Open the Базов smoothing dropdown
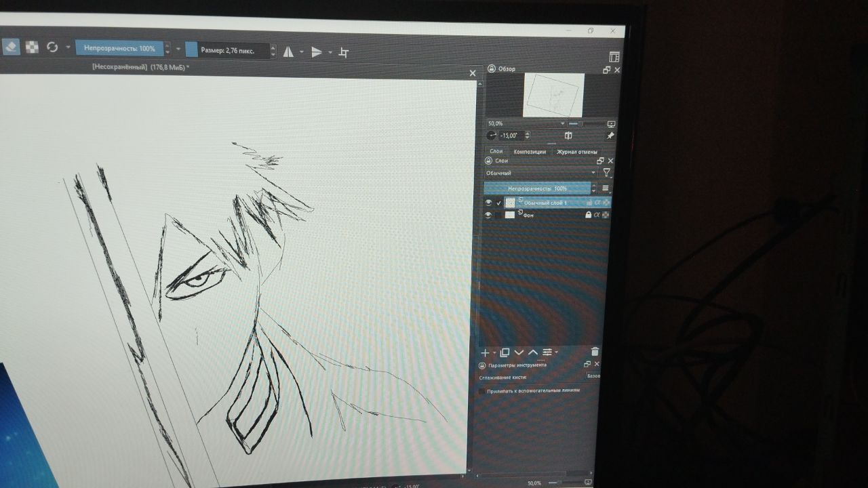868x488 pixels. pos(593,375)
